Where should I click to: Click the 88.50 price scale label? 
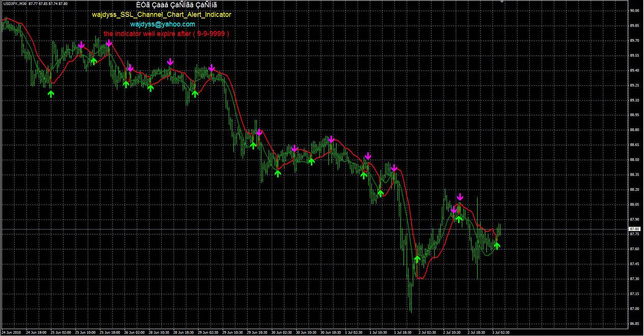(634, 160)
